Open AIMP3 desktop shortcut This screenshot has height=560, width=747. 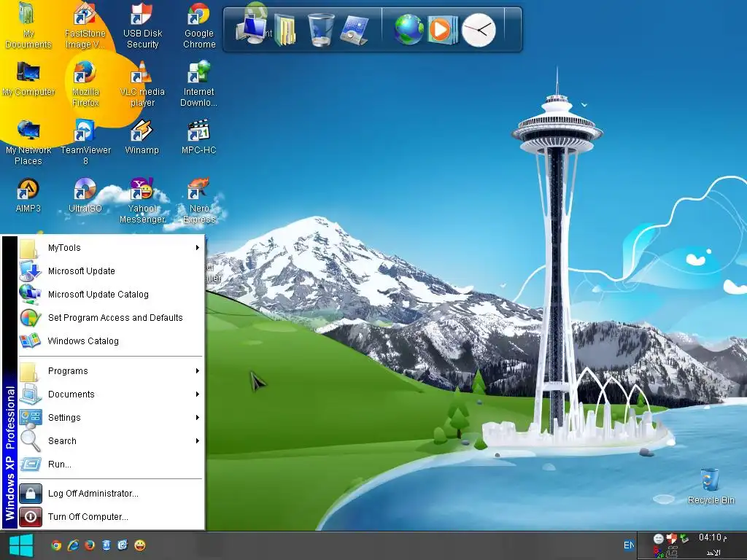[28, 195]
